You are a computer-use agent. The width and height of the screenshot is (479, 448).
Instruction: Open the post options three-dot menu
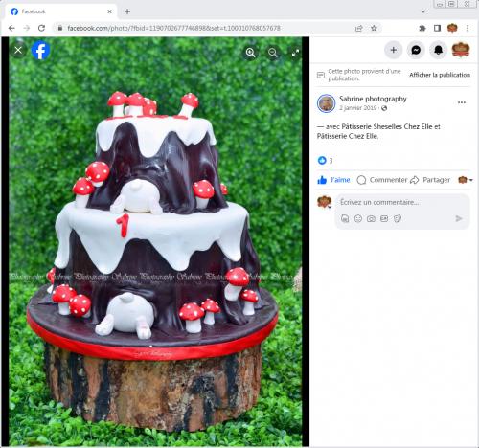click(462, 102)
